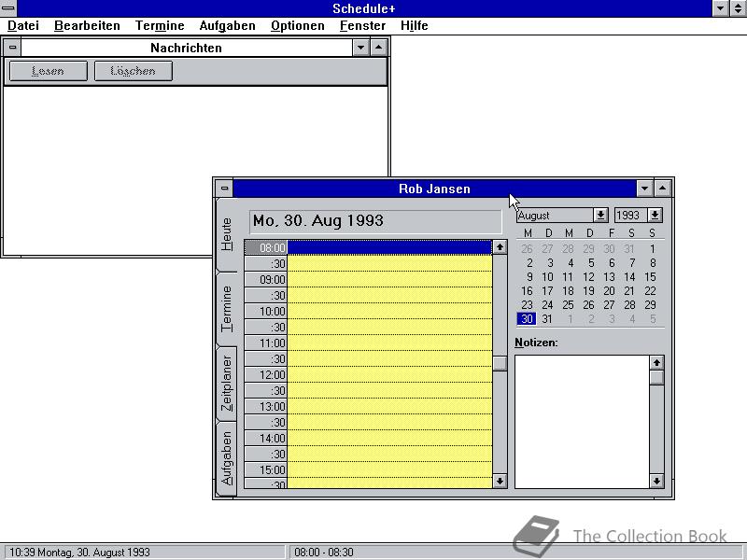The image size is (747, 560).
Task: Open Nachrichten window control menu
Action: tap(12, 48)
